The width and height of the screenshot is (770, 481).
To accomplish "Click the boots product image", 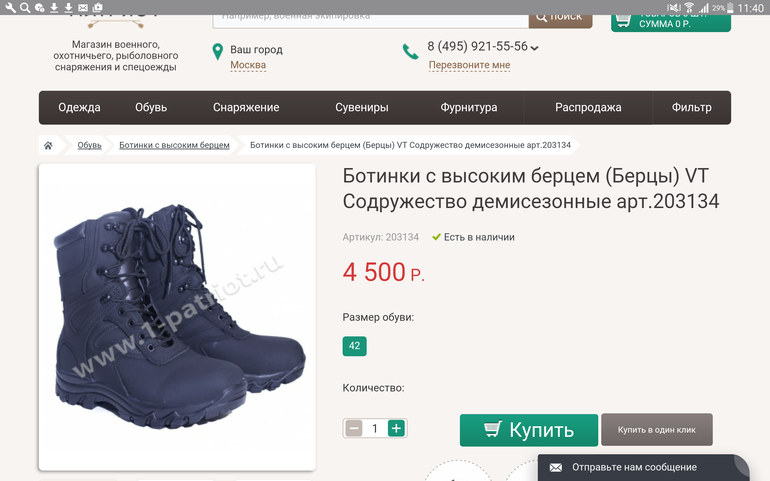I will [177, 317].
